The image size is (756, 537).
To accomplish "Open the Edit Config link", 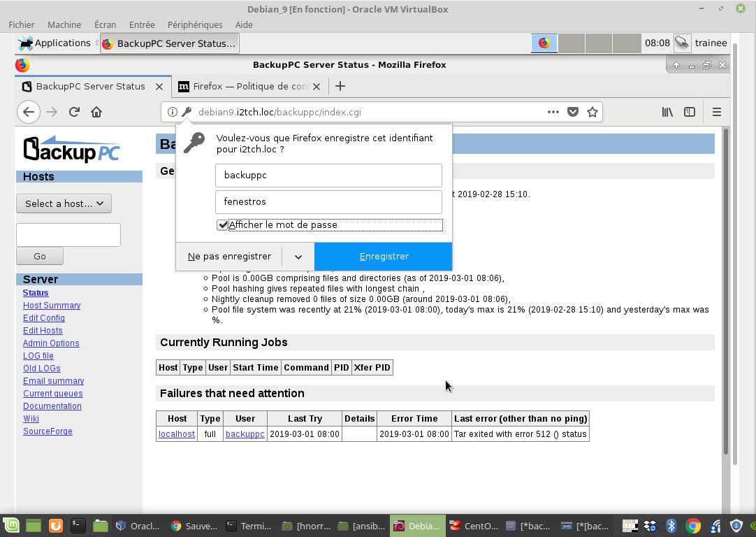I will tap(44, 318).
